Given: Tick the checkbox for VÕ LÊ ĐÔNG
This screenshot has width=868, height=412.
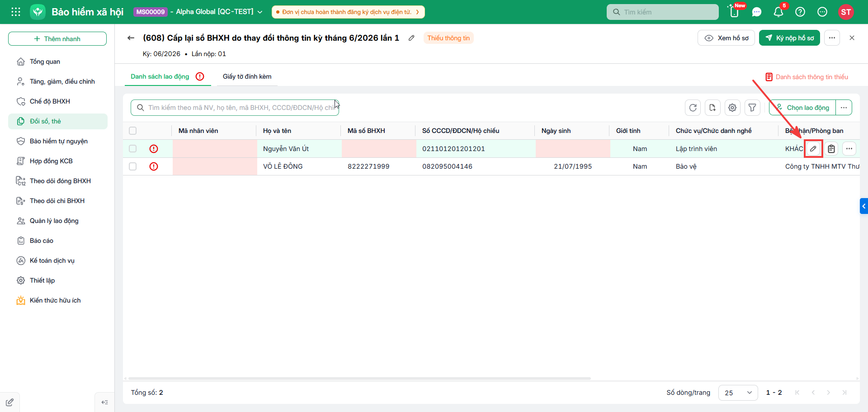Looking at the screenshot, I should tap(132, 166).
